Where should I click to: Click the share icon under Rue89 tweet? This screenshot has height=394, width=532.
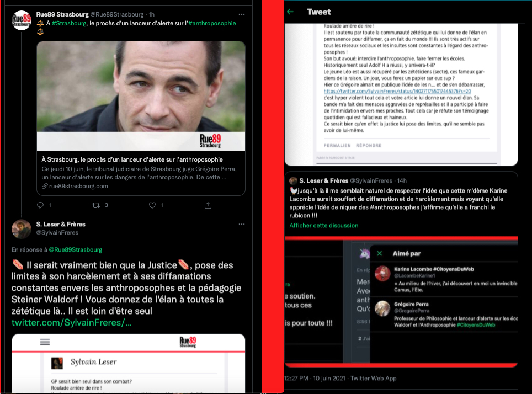point(208,205)
